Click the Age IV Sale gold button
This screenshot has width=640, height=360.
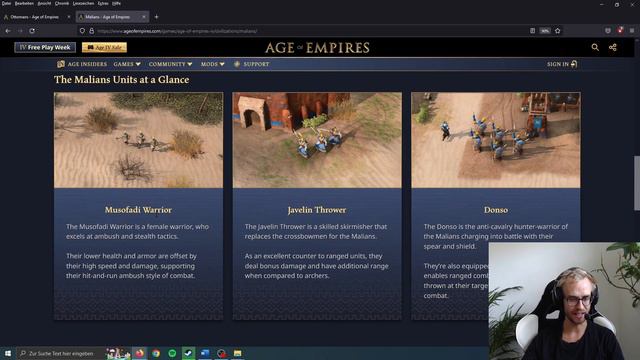click(104, 47)
